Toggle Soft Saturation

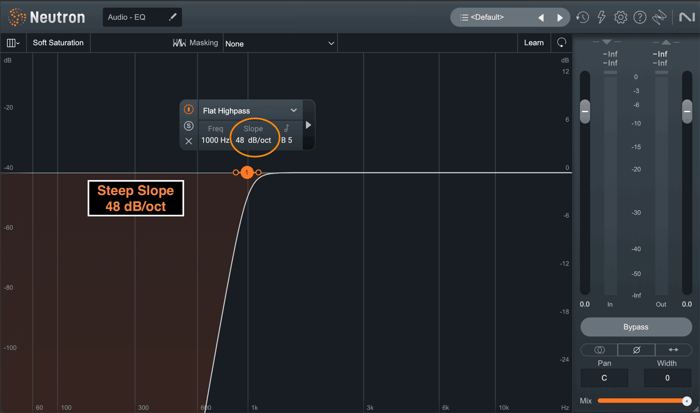click(58, 43)
